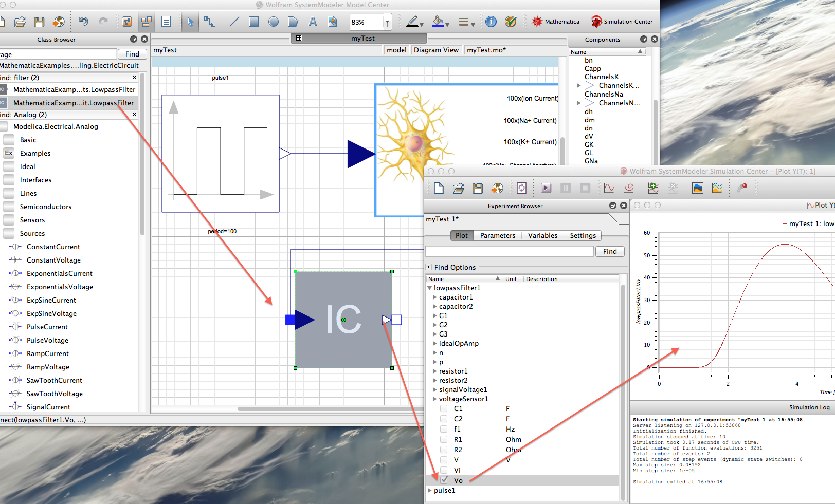Viewport: 835px width, 504px height.
Task: Select the Bitmap image tool
Action: click(x=332, y=22)
